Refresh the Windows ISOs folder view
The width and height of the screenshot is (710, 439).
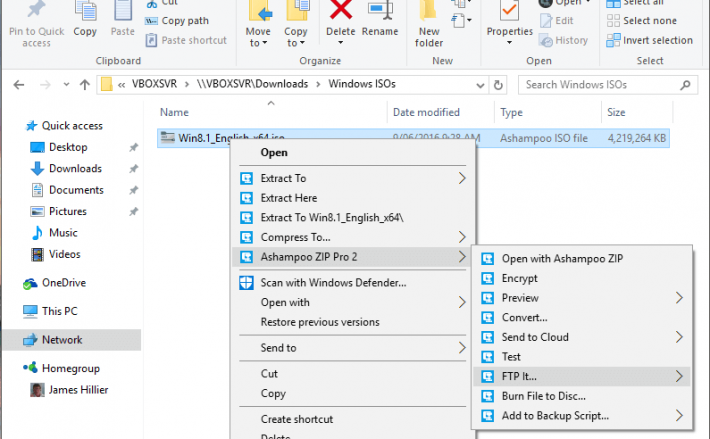click(498, 85)
